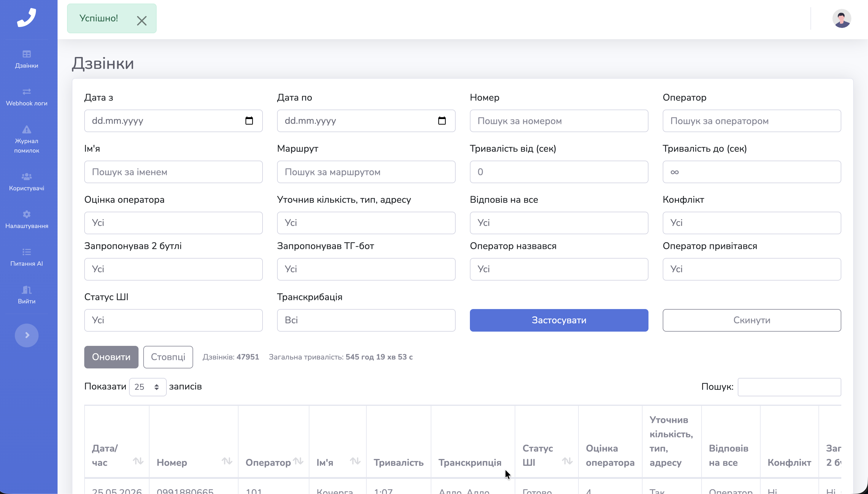The height and width of the screenshot is (494, 868).
Task: Click the Пошук за іменем field
Action: 173,172
